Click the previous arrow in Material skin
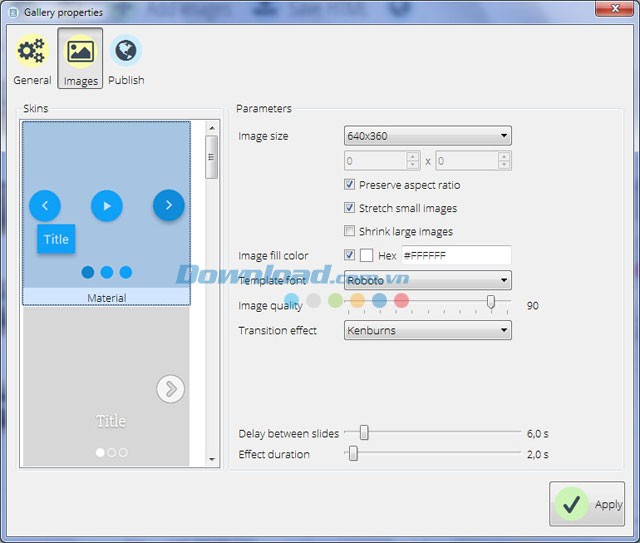640x543 pixels. pyautogui.click(x=45, y=206)
